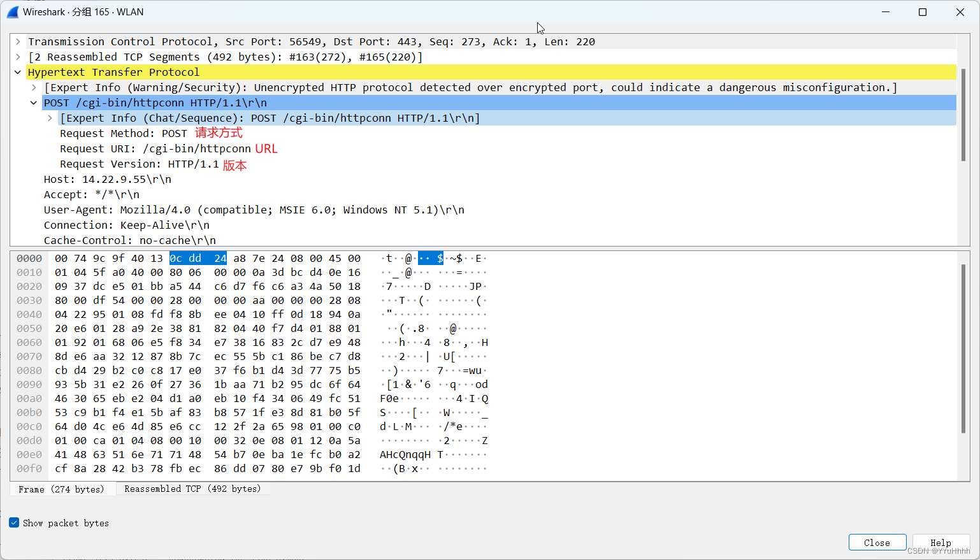Click offset 0060 in the hex dump

point(29,342)
